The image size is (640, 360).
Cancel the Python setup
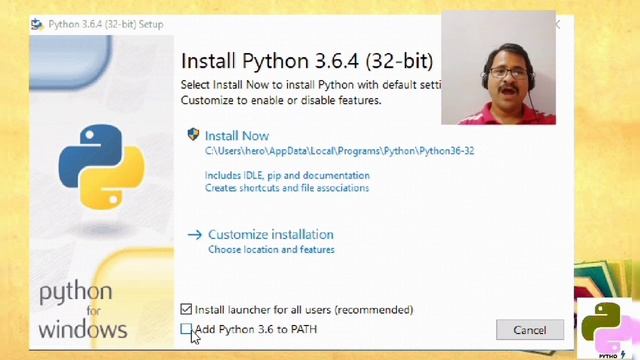(x=530, y=330)
